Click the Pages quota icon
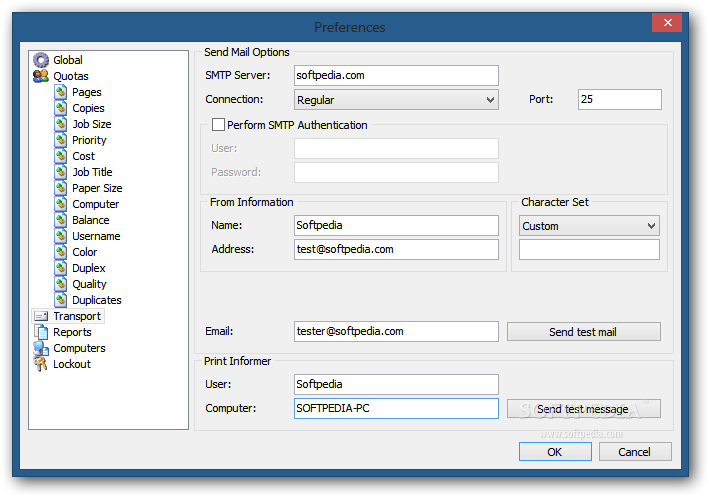 [x=61, y=92]
